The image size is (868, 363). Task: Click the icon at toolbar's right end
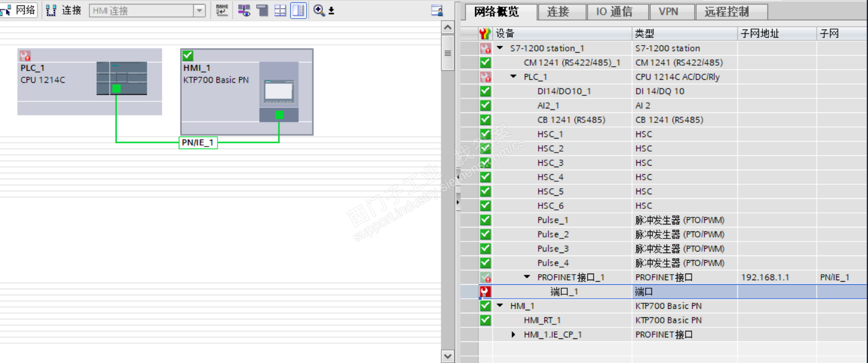click(437, 10)
